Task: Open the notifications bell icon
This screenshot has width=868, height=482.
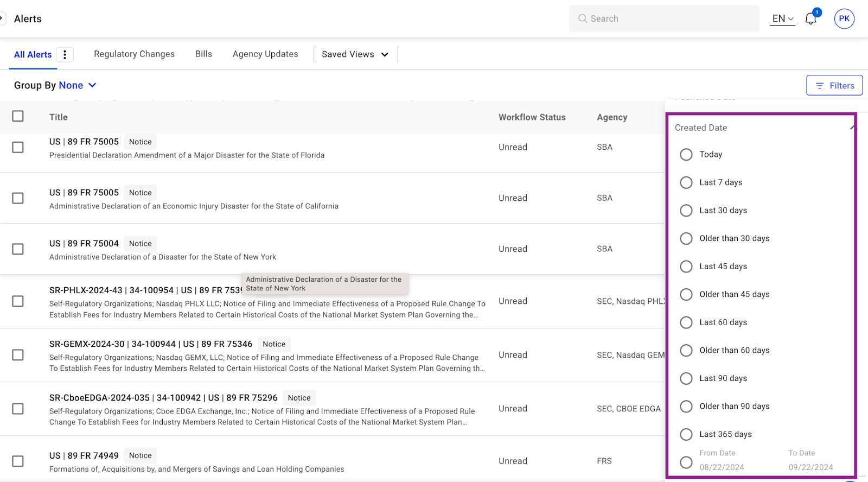Action: click(811, 18)
